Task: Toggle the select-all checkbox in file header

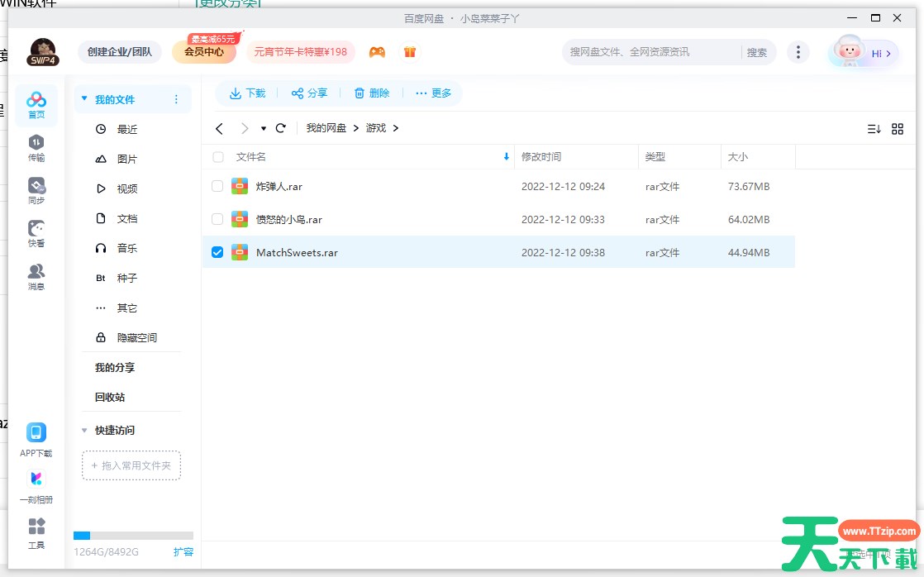Action: pyautogui.click(x=218, y=157)
